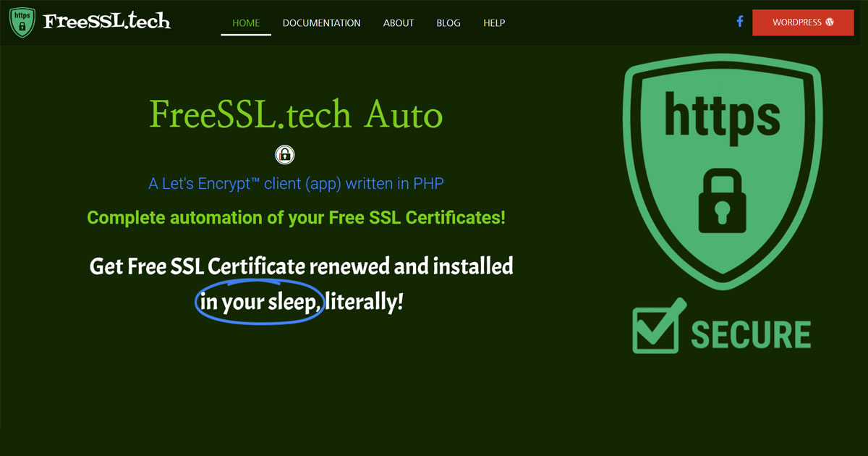Image resolution: width=868 pixels, height=456 pixels.
Task: Click the circled 'in your sleep' text
Action: (259, 302)
